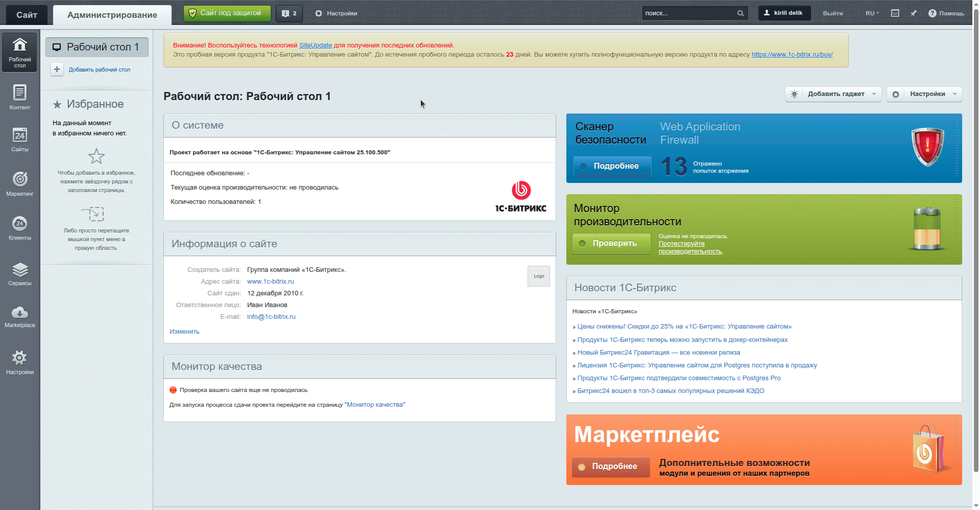
Task: Open the Marketplace sidebar section
Action: point(19,316)
